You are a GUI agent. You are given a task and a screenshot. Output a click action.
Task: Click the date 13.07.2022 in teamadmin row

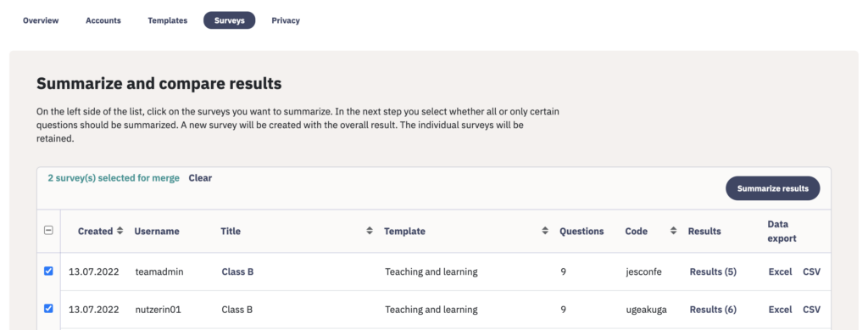tap(93, 271)
